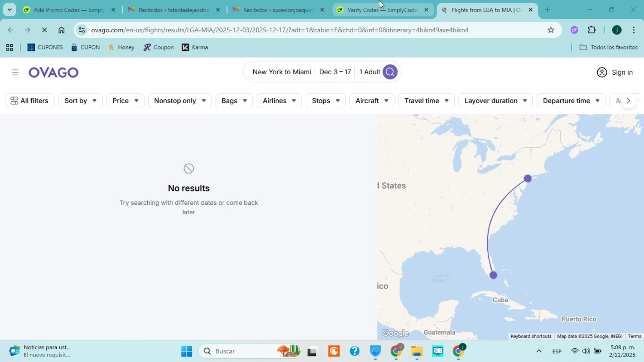
Task: Click the Windows taskbar Buscar search box
Action: (x=249, y=351)
